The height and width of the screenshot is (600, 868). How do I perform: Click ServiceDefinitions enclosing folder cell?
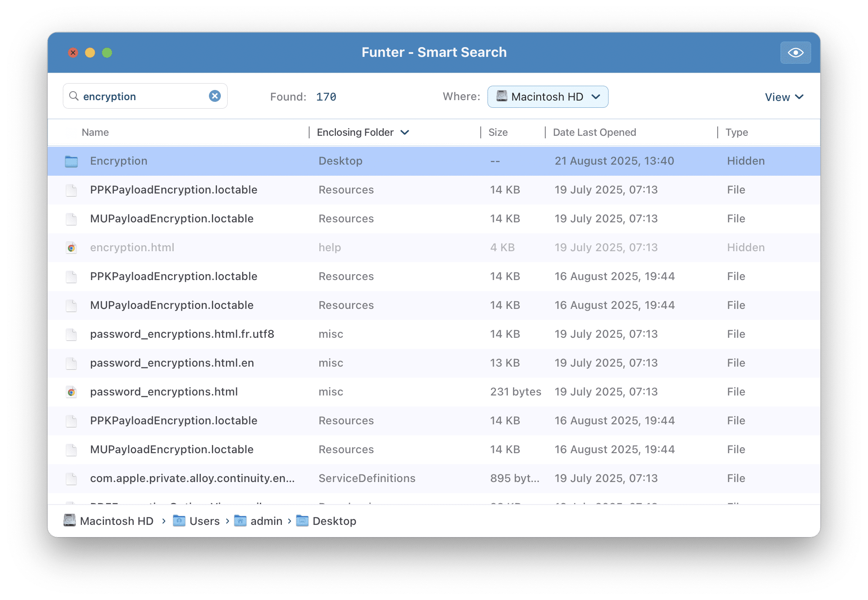pos(367,478)
